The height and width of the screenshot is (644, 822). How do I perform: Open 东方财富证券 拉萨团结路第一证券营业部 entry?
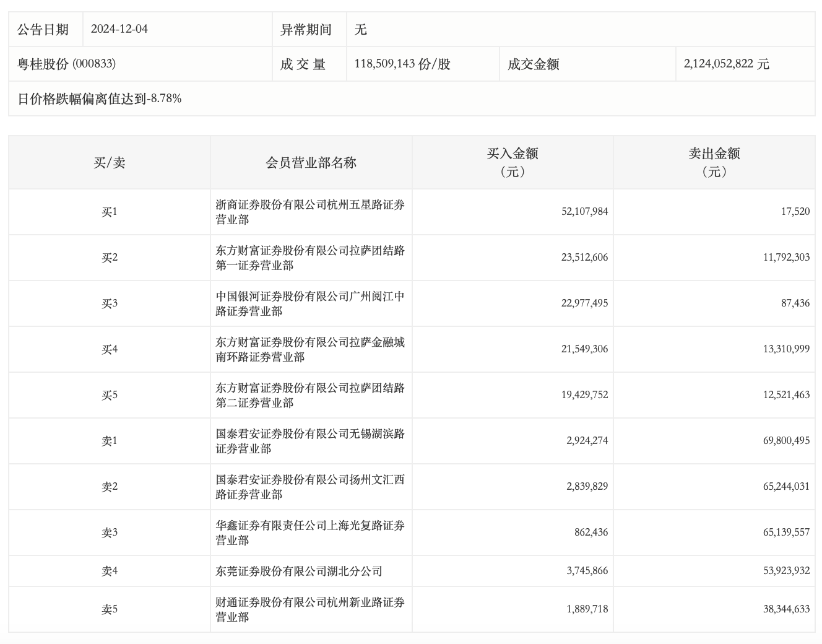pyautogui.click(x=310, y=258)
